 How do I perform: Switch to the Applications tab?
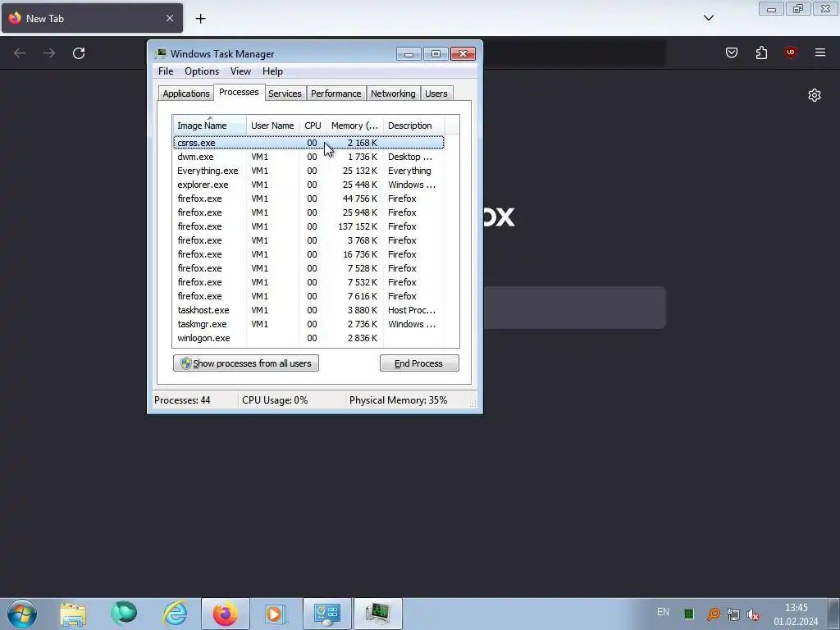(x=186, y=94)
